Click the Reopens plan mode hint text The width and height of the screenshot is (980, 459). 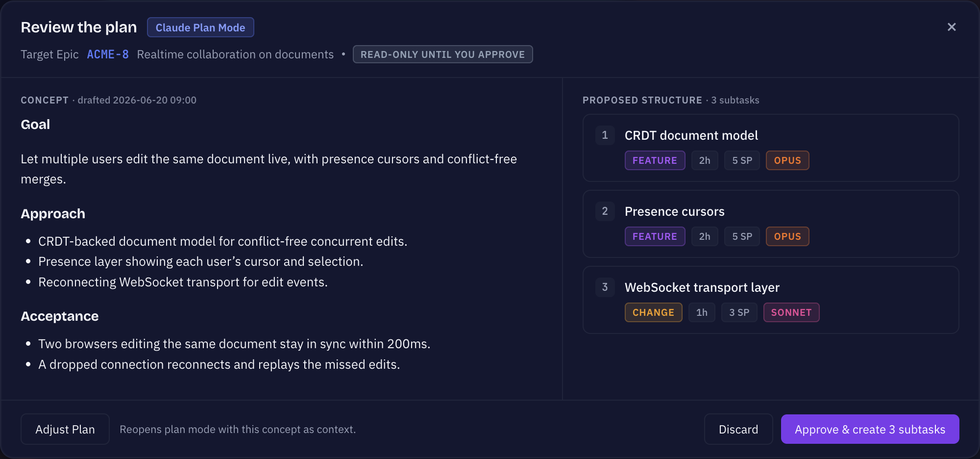coord(238,429)
